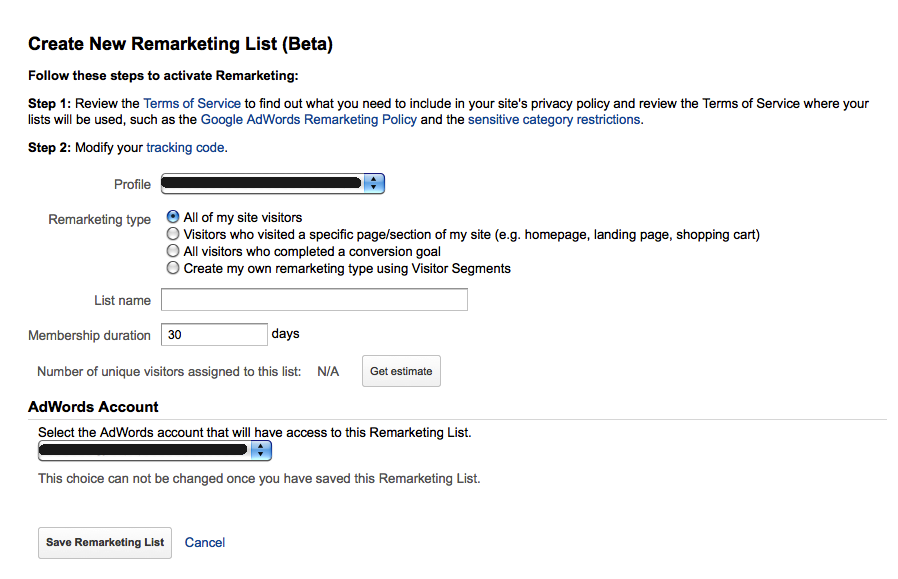
Task: Click the Save Remarketing List button
Action: [x=105, y=542]
